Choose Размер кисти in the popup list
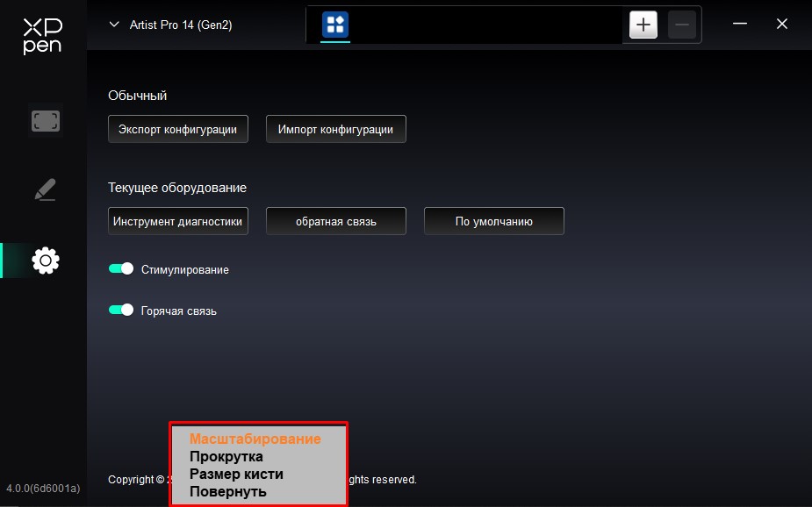This screenshot has height=507, width=812. pos(236,474)
